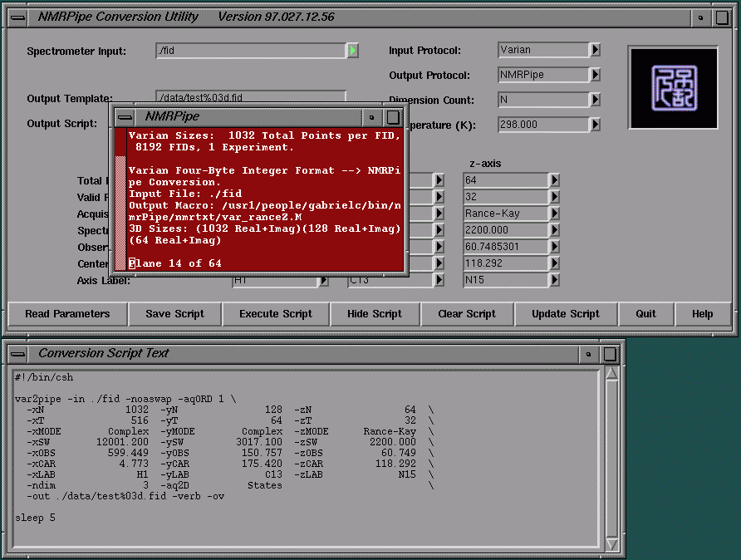Click 'Rance-Kay' value in script text
This screenshot has height=560, width=741.
pyautogui.click(x=390, y=431)
